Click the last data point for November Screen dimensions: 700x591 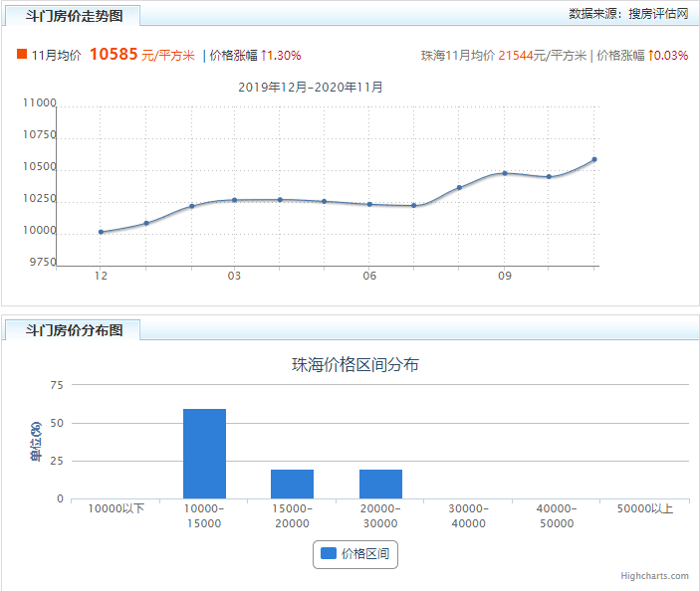pos(594,159)
